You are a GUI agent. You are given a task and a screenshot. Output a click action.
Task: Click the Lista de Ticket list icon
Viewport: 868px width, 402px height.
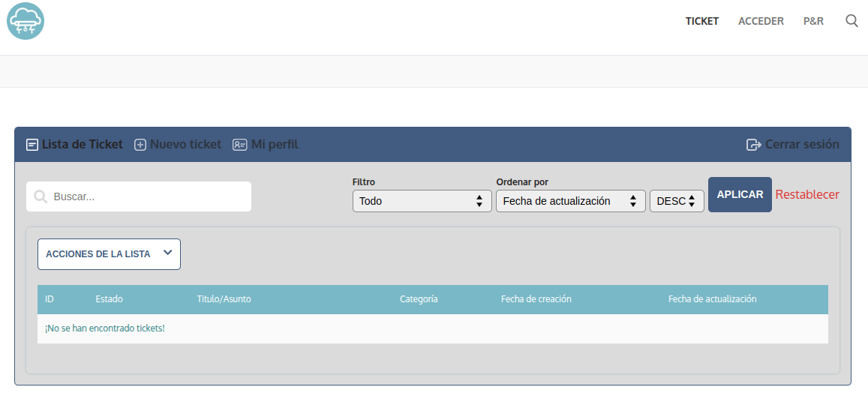tap(32, 145)
